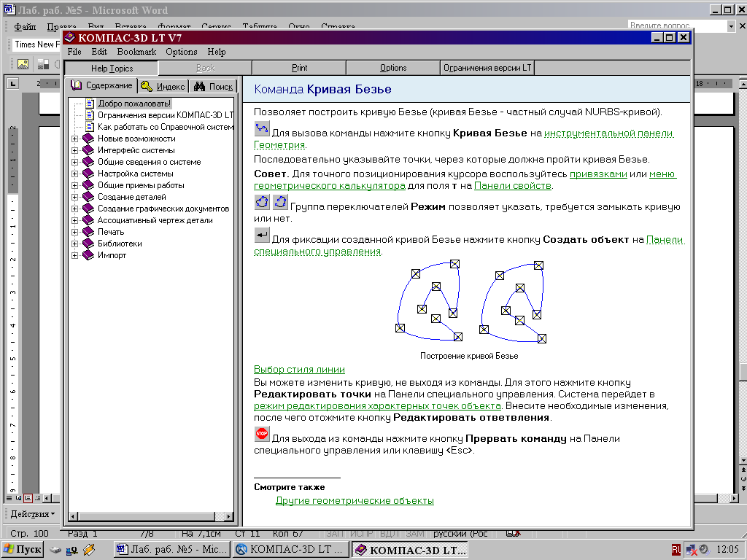Expand the Библиотеки tree node
The width and height of the screenshot is (747, 560).
(75, 244)
